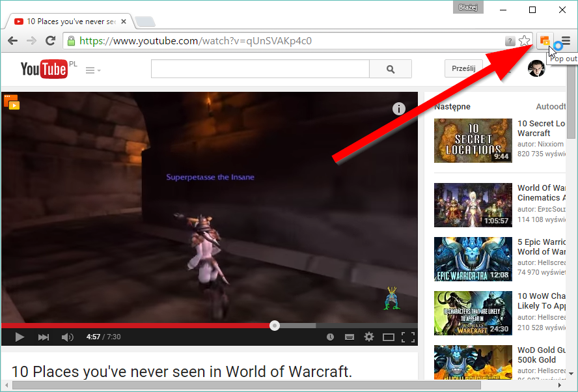Image resolution: width=578 pixels, height=392 pixels.
Task: Toggle theater mode in the player
Action: (x=389, y=337)
